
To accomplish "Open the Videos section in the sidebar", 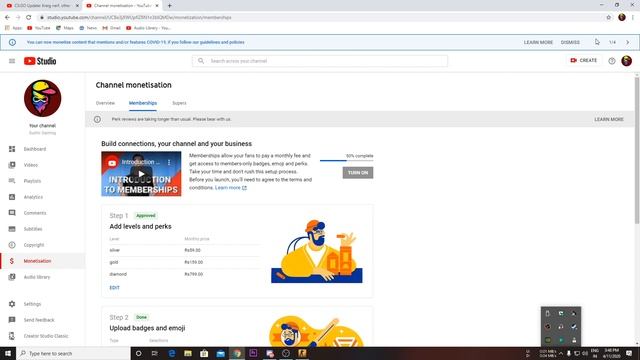I will pyautogui.click(x=31, y=165).
